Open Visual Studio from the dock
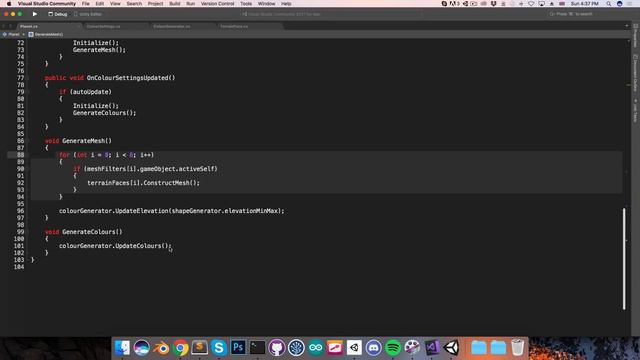This screenshot has height=360, width=640. 432,348
